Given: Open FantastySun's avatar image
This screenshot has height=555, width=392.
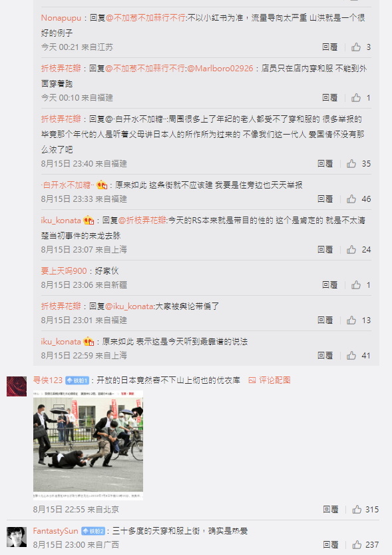Looking at the screenshot, I should [17, 537].
